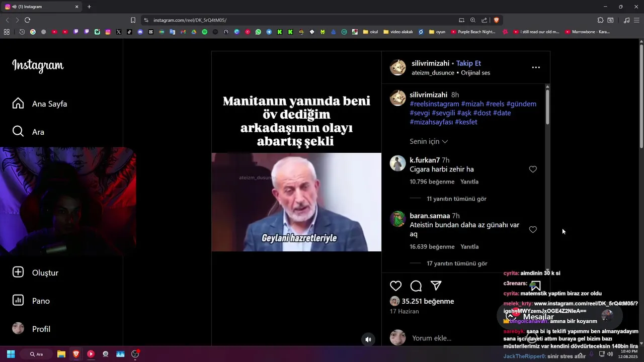Expand the video alakalı bookmark folder
This screenshot has height=362, width=644.
(x=398, y=32)
